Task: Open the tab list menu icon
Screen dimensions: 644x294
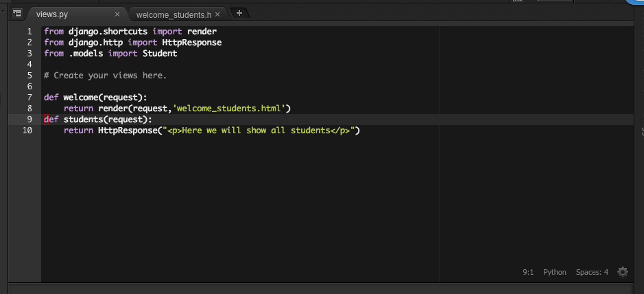Action: tap(17, 13)
